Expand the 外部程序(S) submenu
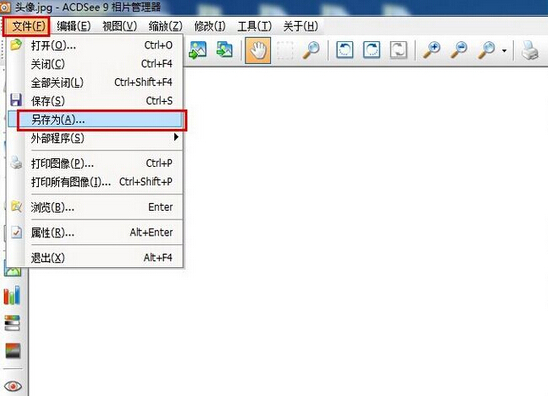The width and height of the screenshot is (548, 396). coord(95,138)
